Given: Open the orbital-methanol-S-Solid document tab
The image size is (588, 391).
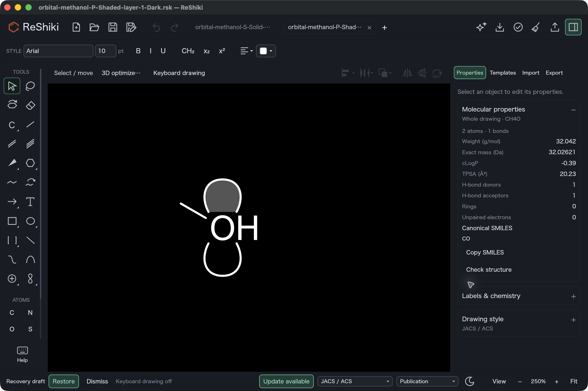Looking at the screenshot, I should [233, 27].
